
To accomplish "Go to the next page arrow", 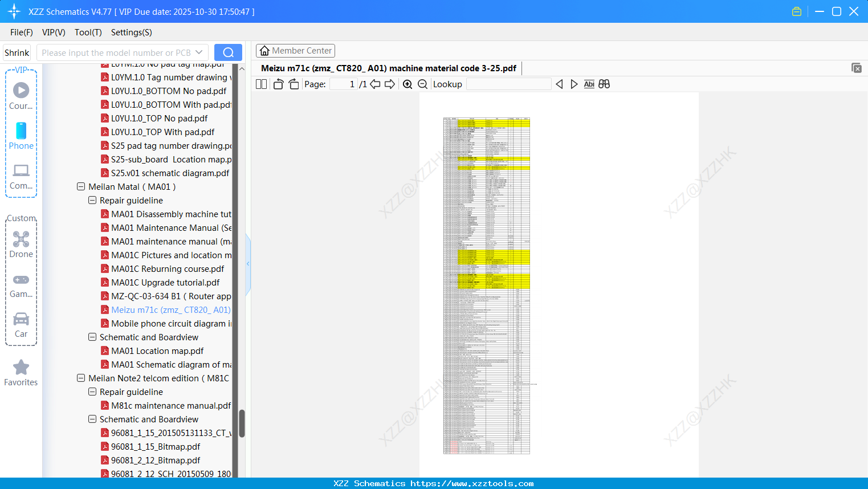I will (x=390, y=84).
